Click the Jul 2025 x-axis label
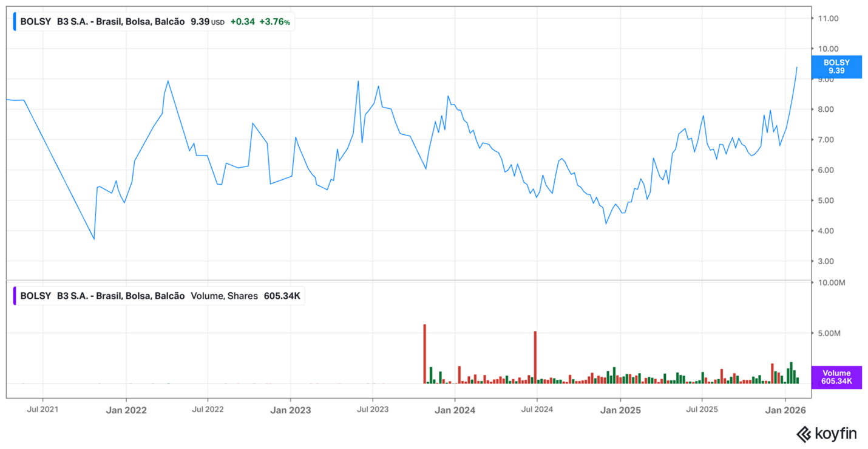The width and height of the screenshot is (868, 449). (702, 410)
